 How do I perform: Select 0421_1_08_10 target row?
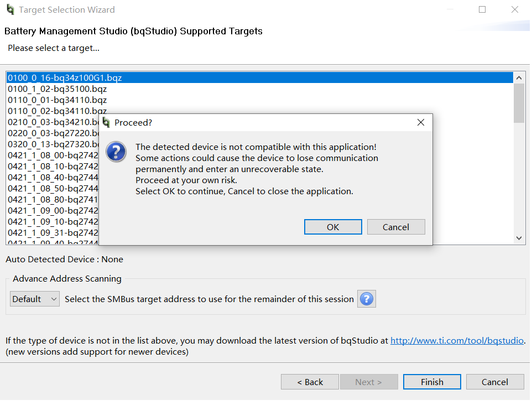click(x=53, y=167)
